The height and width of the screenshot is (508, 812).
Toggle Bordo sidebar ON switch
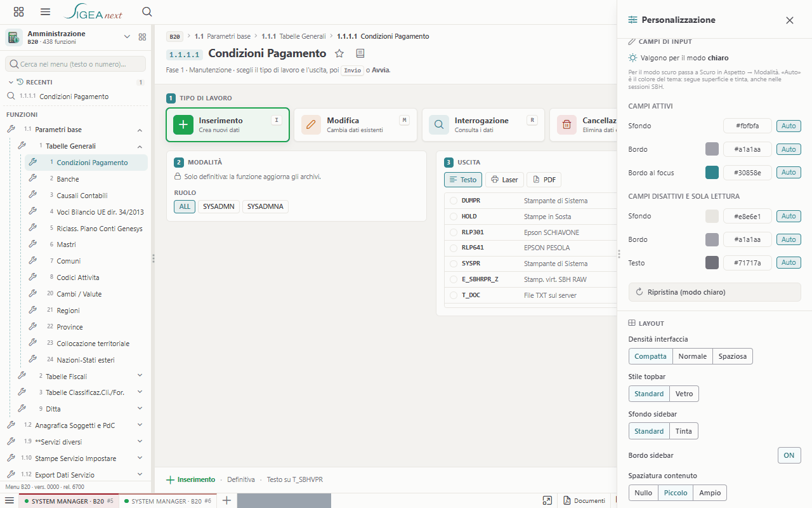coord(789,455)
